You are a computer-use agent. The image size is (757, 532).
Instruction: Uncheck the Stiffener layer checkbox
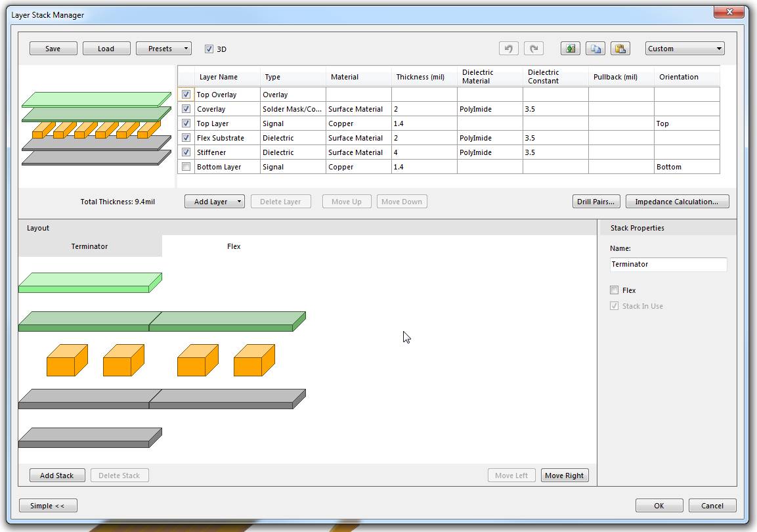click(186, 152)
